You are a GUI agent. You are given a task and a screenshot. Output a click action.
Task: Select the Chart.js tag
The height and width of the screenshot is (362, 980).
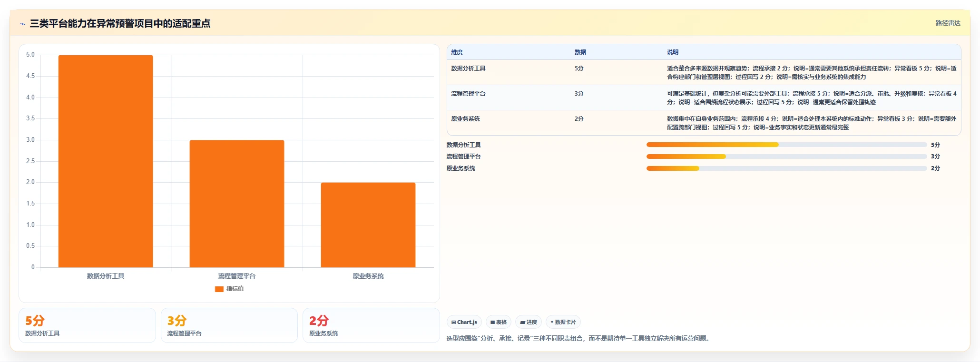pyautogui.click(x=464, y=322)
